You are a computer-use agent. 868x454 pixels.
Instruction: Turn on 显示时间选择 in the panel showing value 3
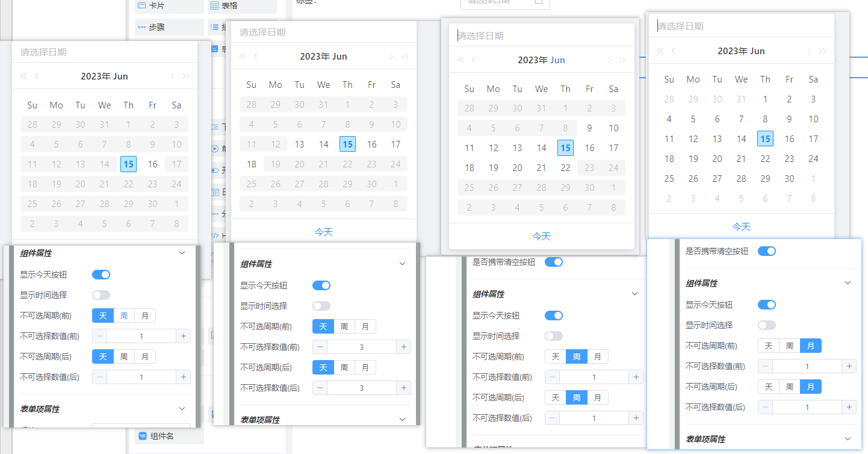point(321,306)
